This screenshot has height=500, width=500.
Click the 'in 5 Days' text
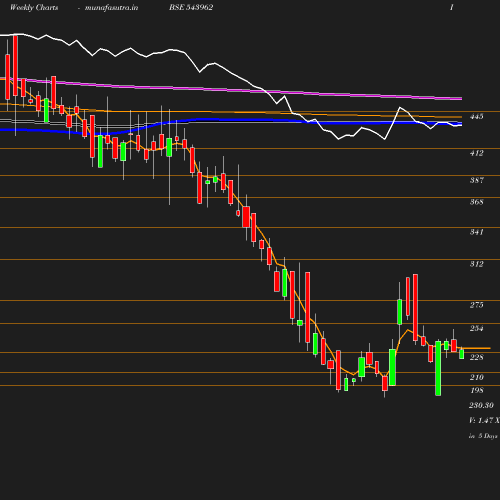tap(483, 436)
